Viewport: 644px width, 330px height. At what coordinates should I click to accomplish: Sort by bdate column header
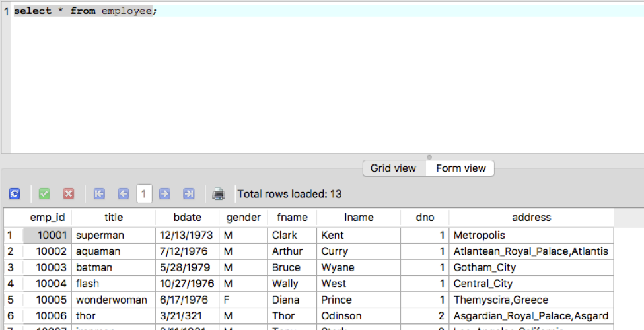tap(188, 218)
